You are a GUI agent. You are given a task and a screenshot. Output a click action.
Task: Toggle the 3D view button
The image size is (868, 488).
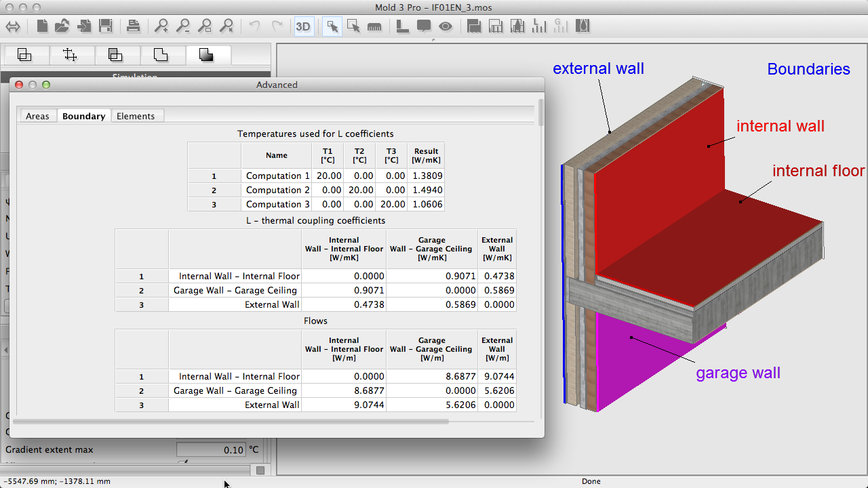tap(303, 26)
